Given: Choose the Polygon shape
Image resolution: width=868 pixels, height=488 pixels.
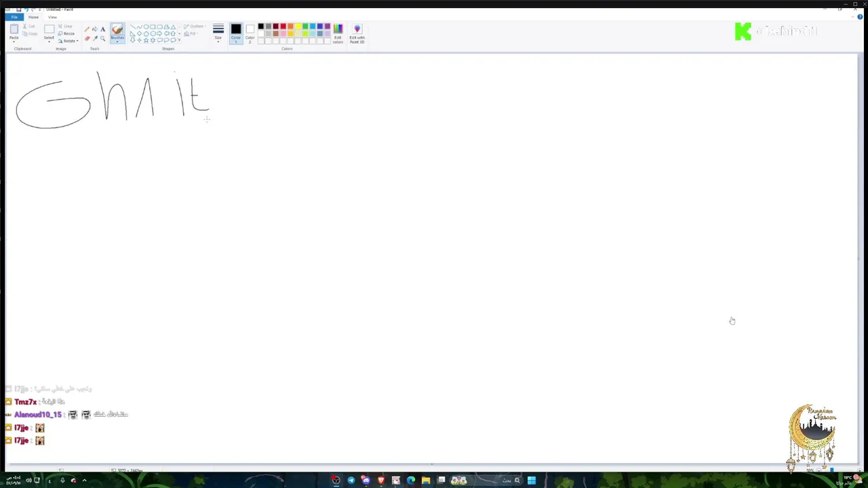Looking at the screenshot, I should [166, 26].
